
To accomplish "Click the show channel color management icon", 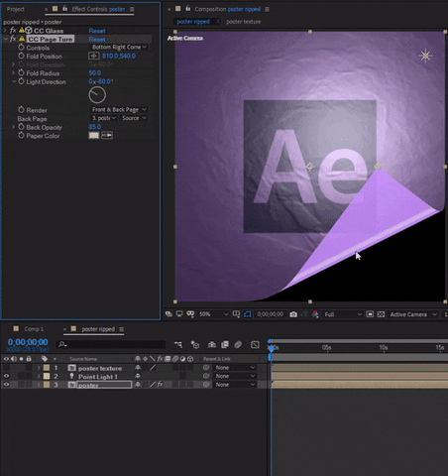I will click(x=315, y=314).
